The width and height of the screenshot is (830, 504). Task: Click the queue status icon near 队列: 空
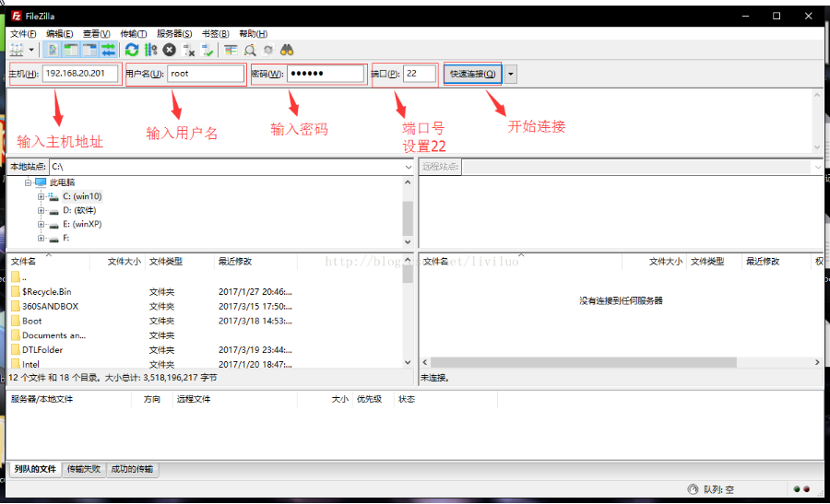(693, 489)
